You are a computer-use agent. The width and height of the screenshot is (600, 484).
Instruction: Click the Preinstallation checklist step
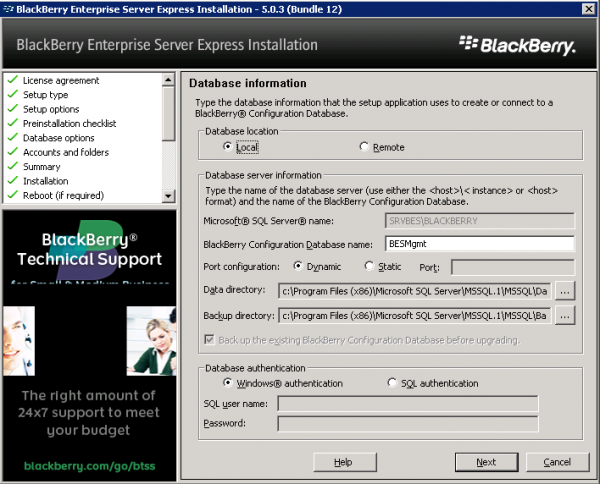pos(69,123)
